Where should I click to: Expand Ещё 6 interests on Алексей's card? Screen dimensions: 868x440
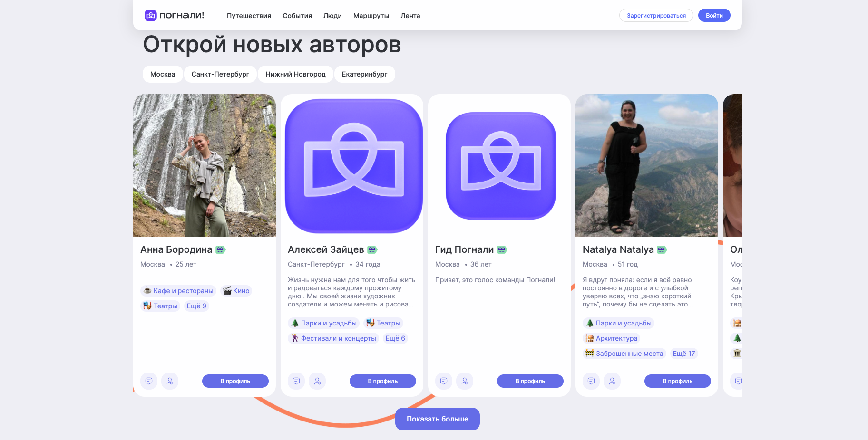395,338
